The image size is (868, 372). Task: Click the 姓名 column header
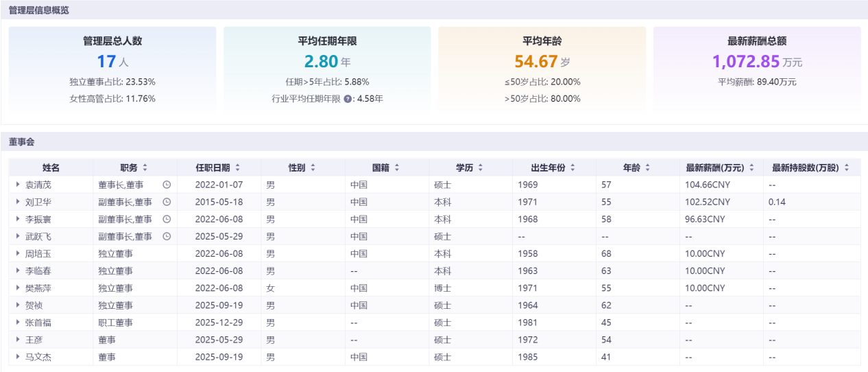point(51,167)
